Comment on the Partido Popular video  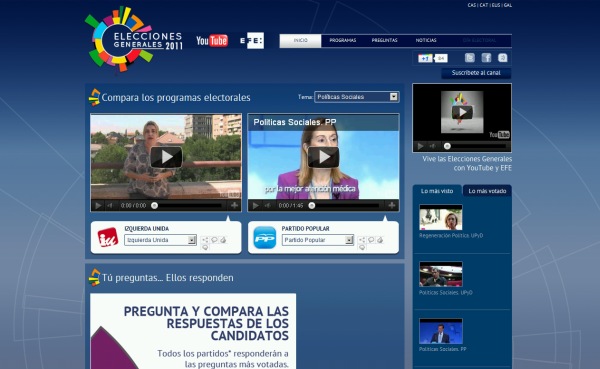(x=371, y=240)
